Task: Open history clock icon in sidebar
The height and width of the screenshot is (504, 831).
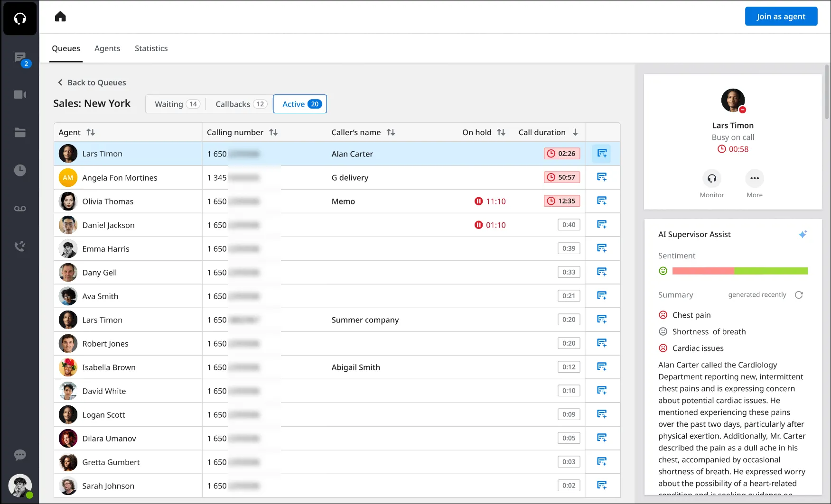Action: (x=20, y=170)
